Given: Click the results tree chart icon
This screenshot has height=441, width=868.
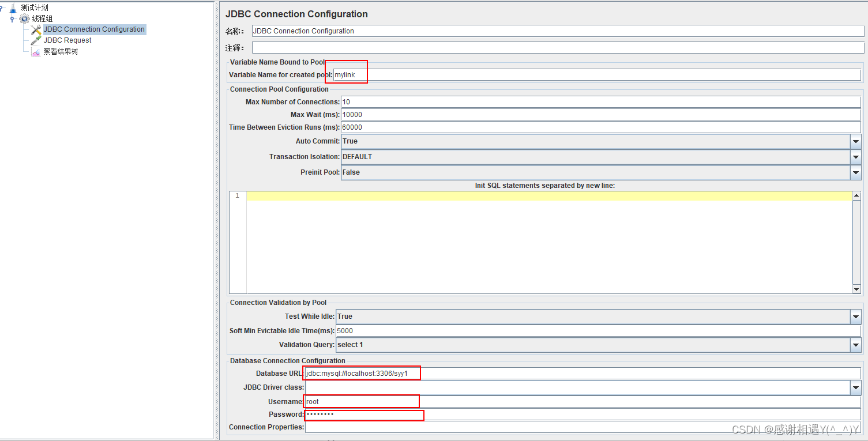Looking at the screenshot, I should coord(36,52).
